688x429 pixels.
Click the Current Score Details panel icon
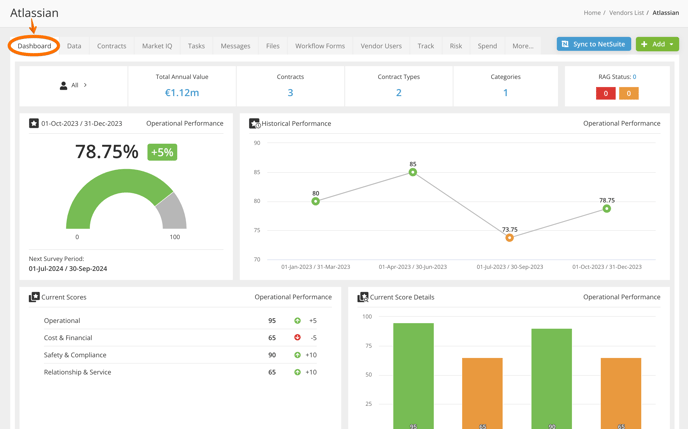coord(363,297)
